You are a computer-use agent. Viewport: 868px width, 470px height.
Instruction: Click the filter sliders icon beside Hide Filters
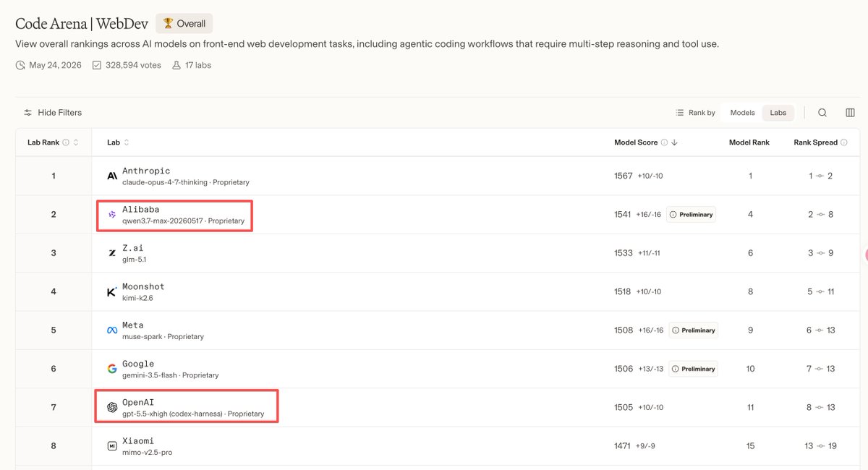click(x=27, y=113)
